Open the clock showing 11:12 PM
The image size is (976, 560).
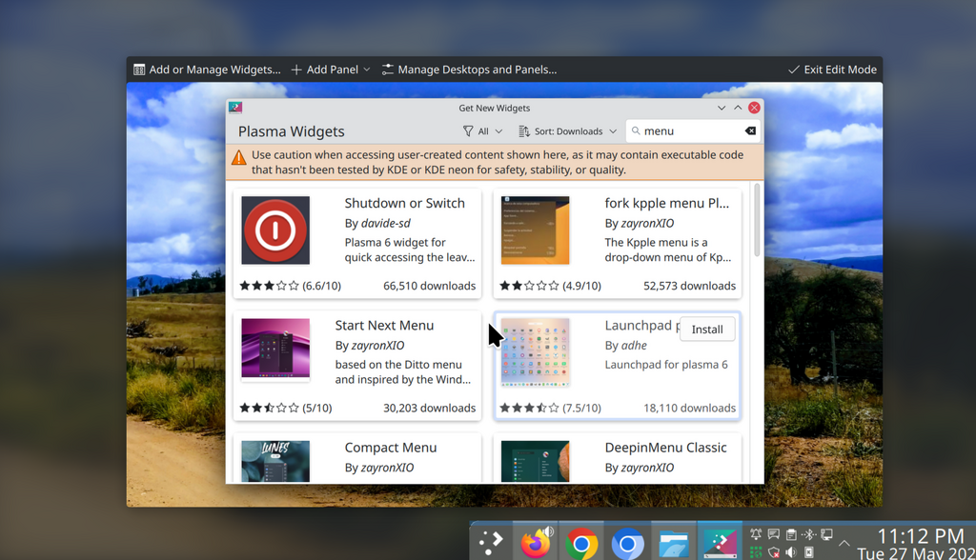(x=920, y=536)
